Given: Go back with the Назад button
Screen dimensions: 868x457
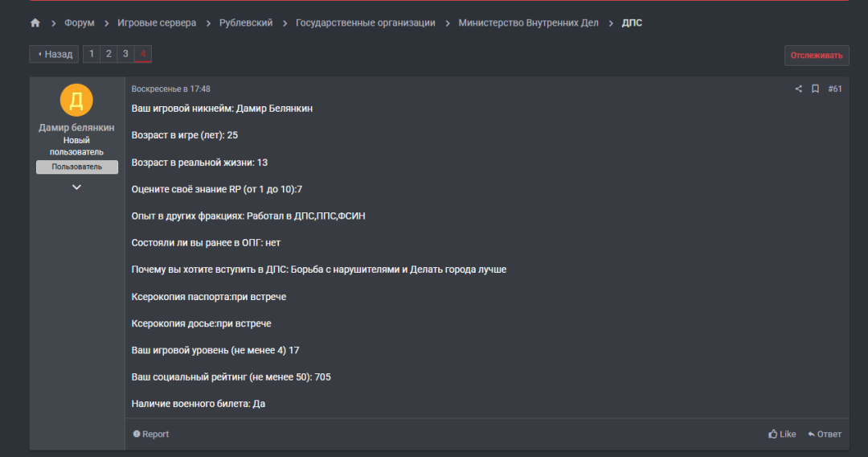Looking at the screenshot, I should [x=55, y=55].
